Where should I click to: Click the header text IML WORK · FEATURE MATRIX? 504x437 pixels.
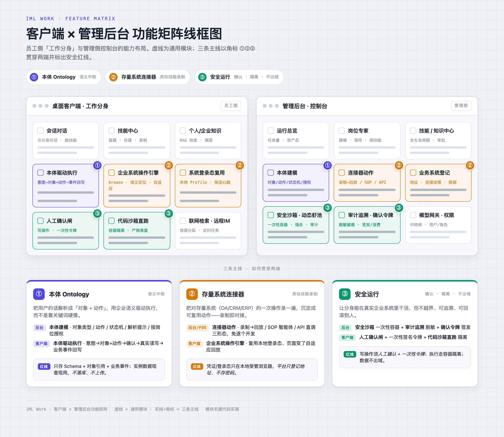(x=71, y=19)
